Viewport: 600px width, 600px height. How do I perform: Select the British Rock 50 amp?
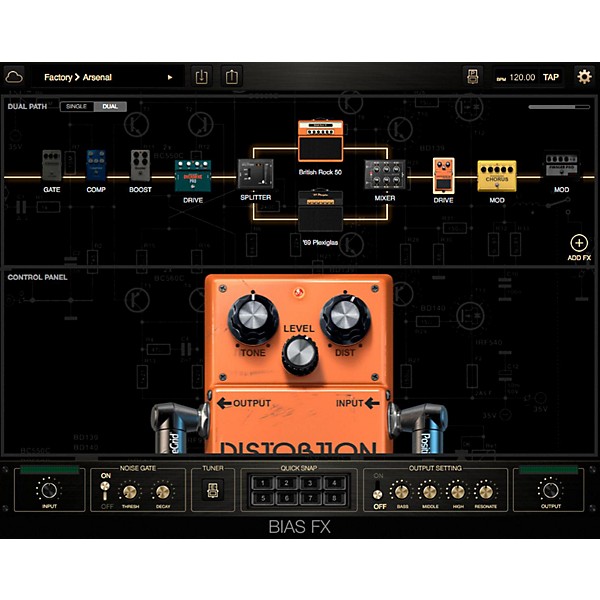click(321, 140)
